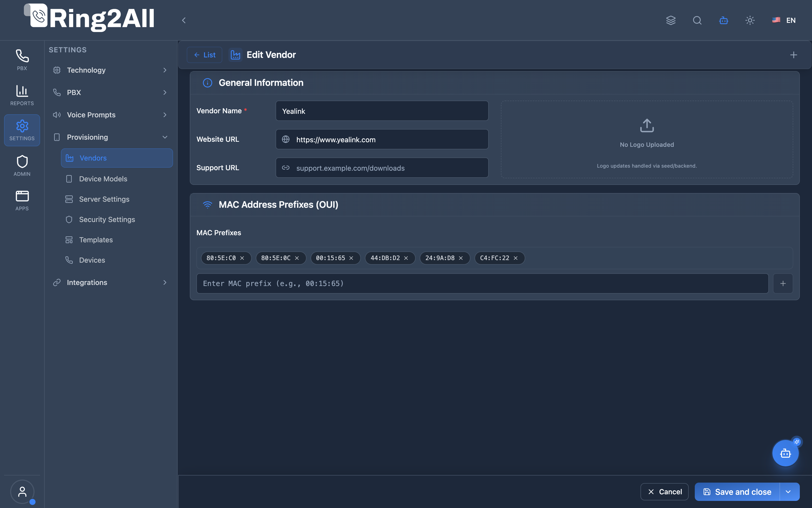Click the Ring2All logo
The image size is (812, 508).
tap(89, 19)
